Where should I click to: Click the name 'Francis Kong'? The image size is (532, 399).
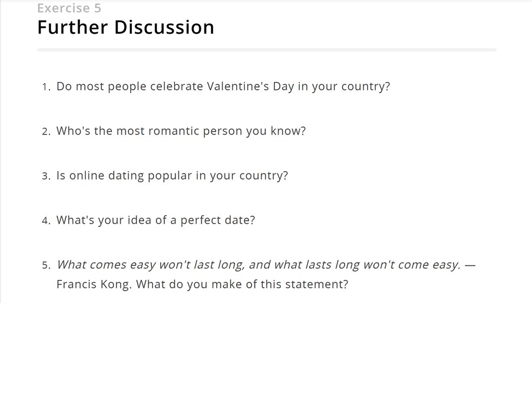pos(93,284)
